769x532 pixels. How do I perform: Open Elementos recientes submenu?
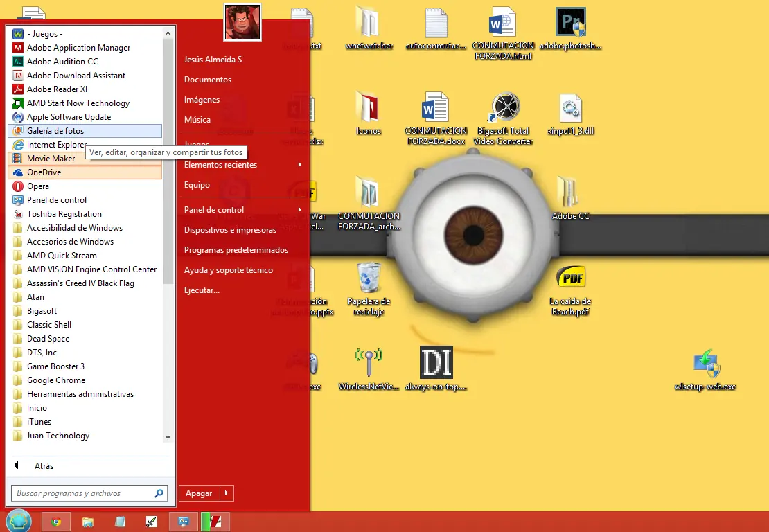(243, 165)
